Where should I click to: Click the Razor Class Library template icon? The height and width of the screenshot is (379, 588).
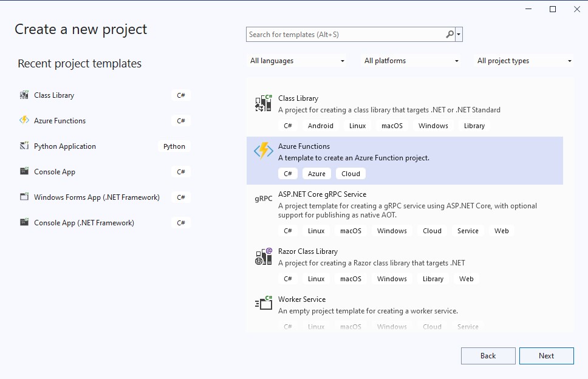click(263, 256)
